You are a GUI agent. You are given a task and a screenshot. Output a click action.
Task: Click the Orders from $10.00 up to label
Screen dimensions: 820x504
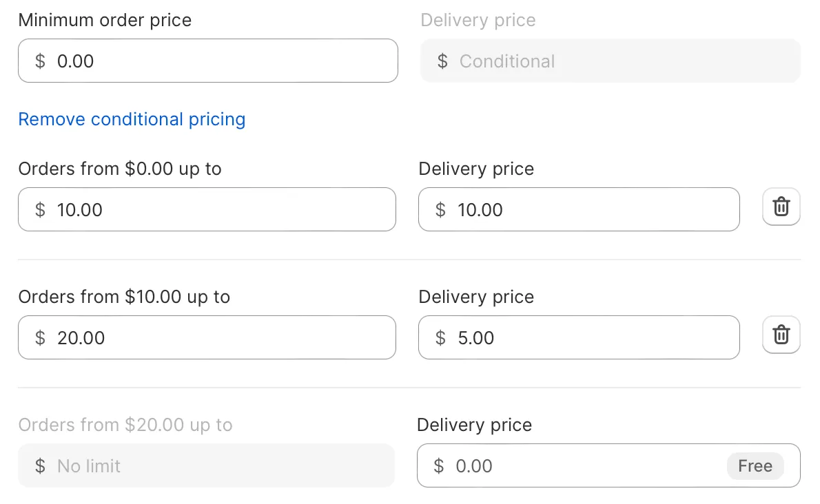pyautogui.click(x=125, y=297)
